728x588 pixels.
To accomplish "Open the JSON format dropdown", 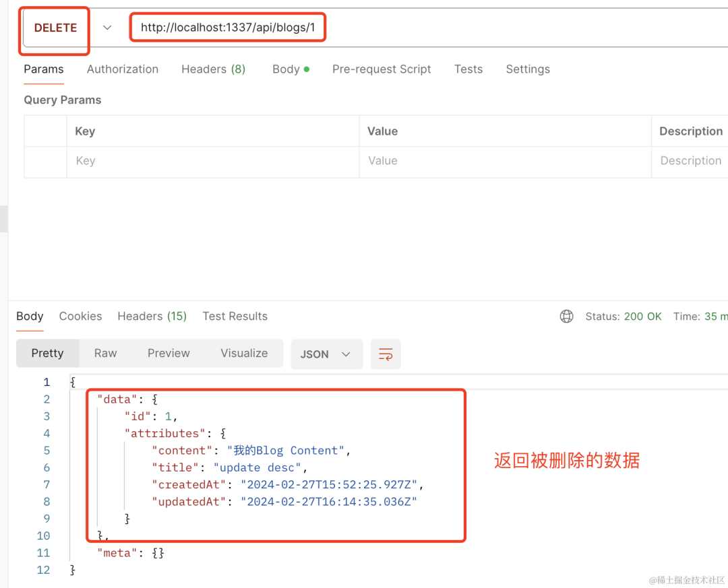I will pyautogui.click(x=326, y=354).
